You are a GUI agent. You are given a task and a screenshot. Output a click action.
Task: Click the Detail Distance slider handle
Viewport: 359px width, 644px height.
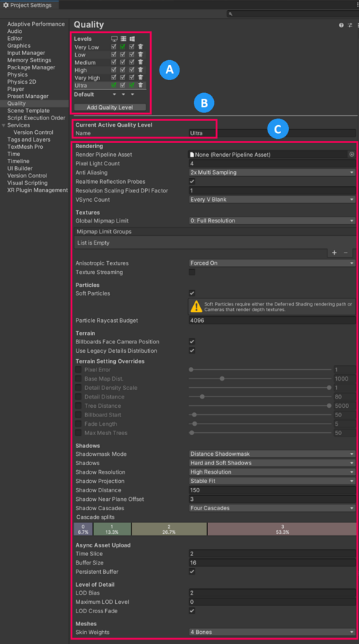tap(202, 396)
